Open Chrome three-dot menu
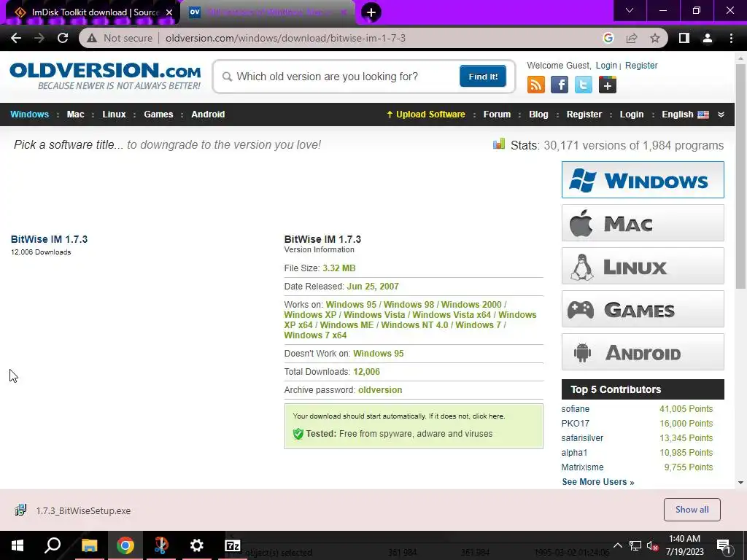This screenshot has width=747, height=560. point(731,38)
